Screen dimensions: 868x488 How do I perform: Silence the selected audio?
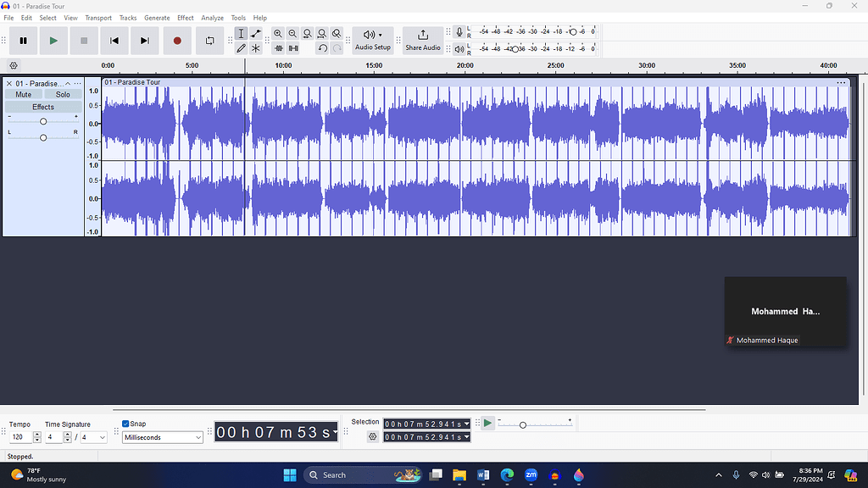pos(292,47)
